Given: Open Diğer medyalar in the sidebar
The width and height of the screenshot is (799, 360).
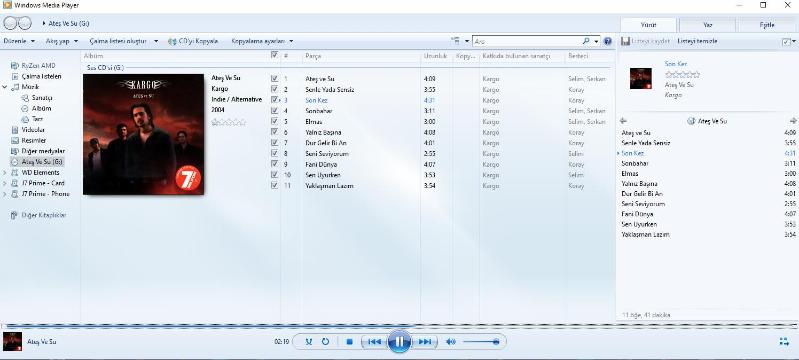Looking at the screenshot, I should point(43,151).
